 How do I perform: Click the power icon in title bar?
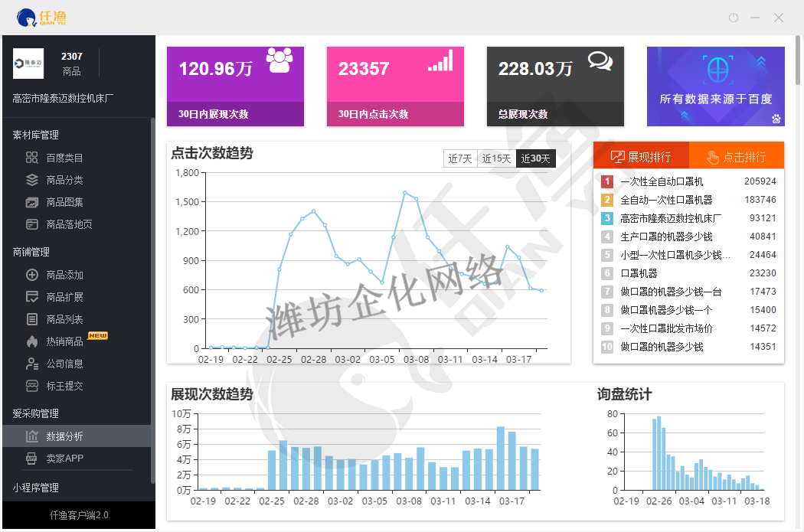733,18
